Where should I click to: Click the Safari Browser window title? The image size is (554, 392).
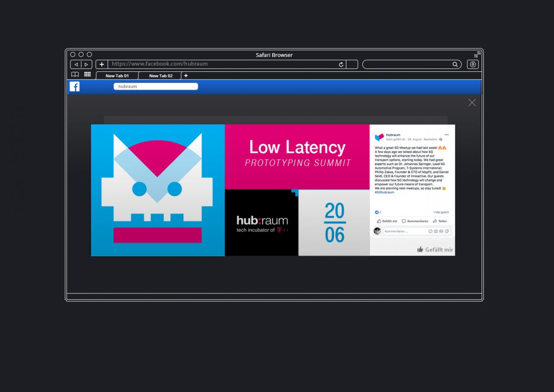(x=274, y=55)
